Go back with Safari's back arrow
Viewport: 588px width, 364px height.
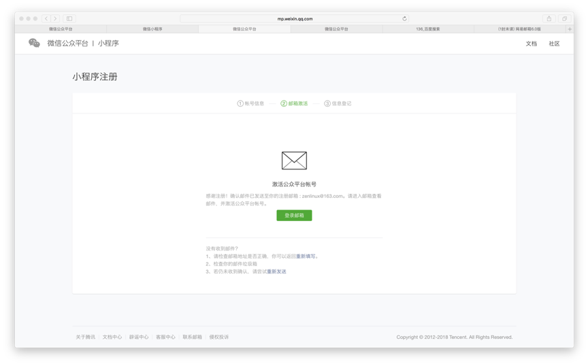46,18
